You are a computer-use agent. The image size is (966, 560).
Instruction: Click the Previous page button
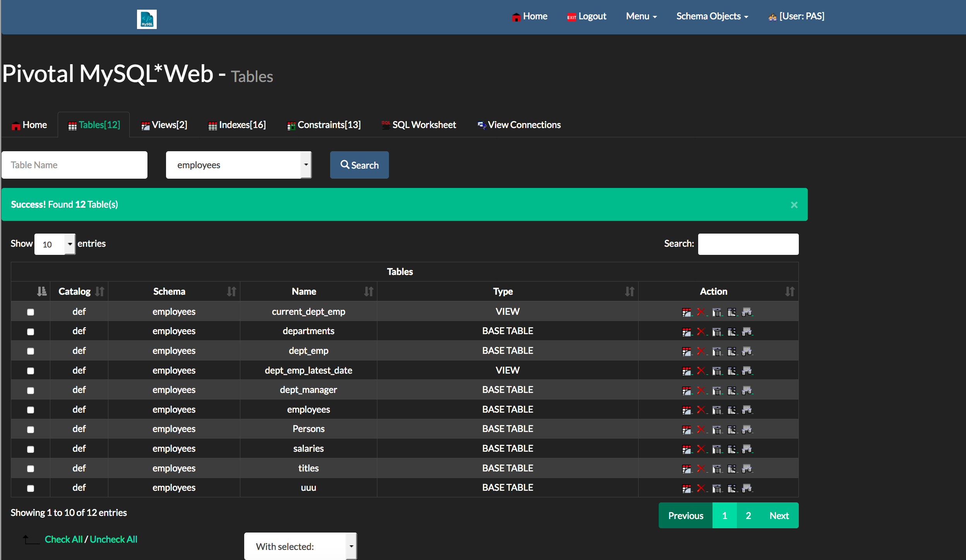coord(686,516)
